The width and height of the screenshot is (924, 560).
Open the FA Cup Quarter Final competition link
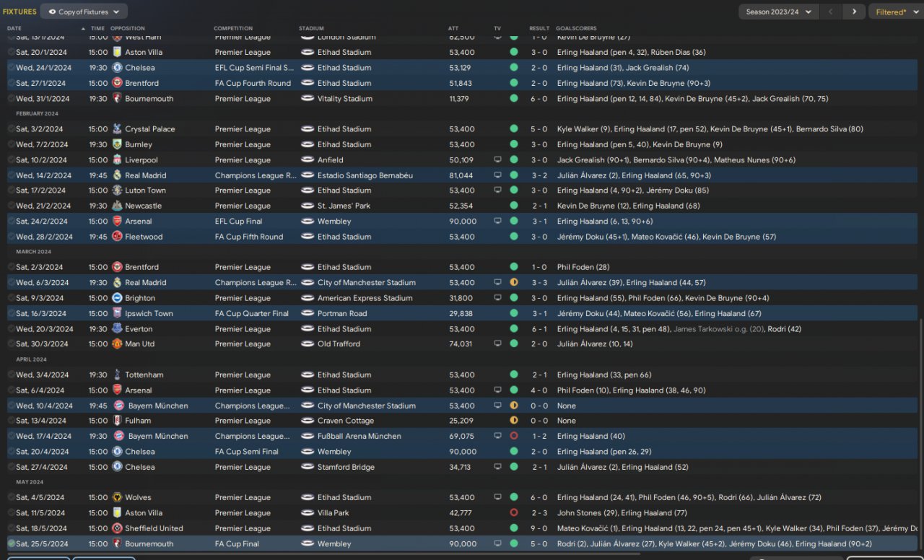(252, 313)
